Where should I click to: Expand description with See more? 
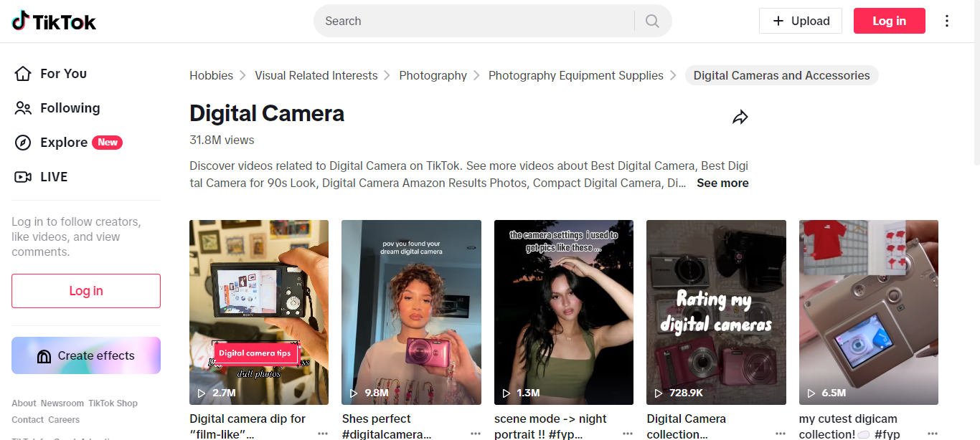point(722,183)
